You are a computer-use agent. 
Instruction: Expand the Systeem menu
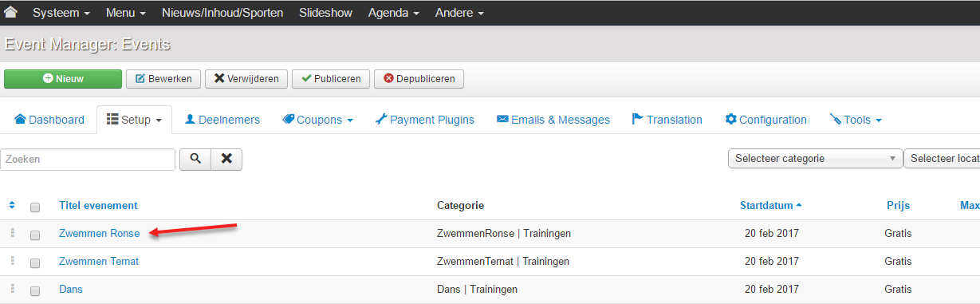tap(61, 13)
